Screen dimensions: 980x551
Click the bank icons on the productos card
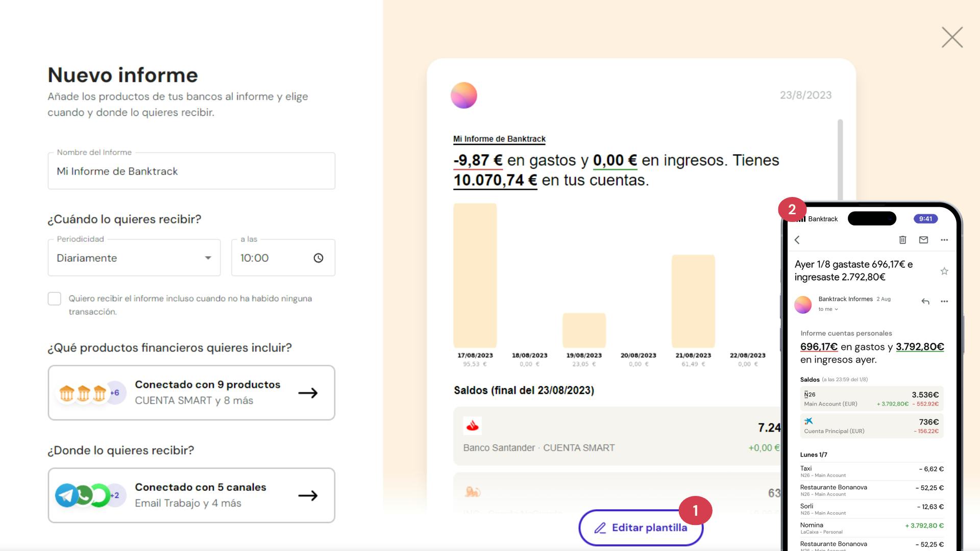pos(83,393)
